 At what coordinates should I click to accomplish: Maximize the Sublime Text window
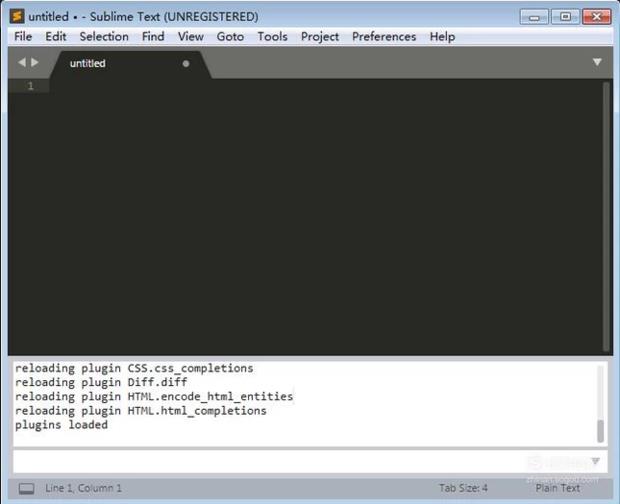565,17
